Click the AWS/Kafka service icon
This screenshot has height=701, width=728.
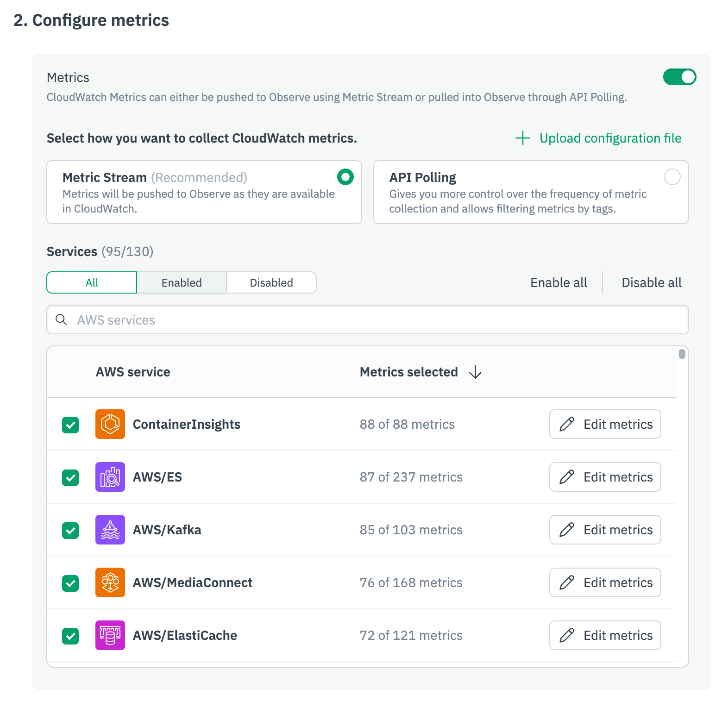110,530
